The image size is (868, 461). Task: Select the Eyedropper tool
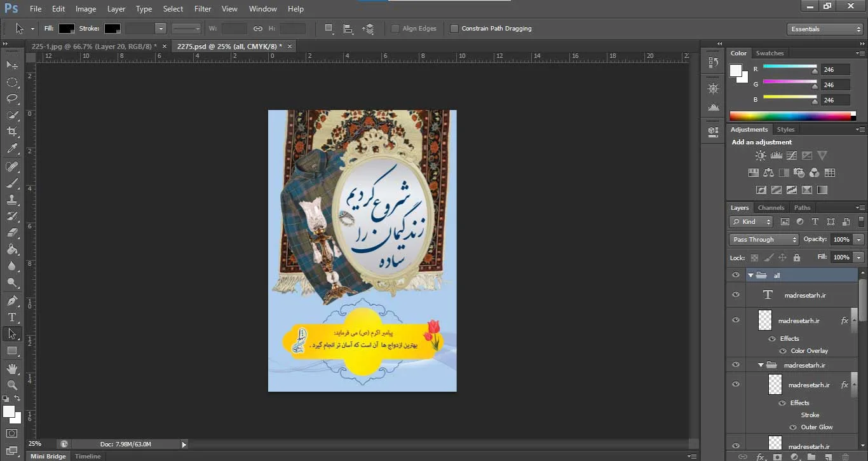(12, 149)
